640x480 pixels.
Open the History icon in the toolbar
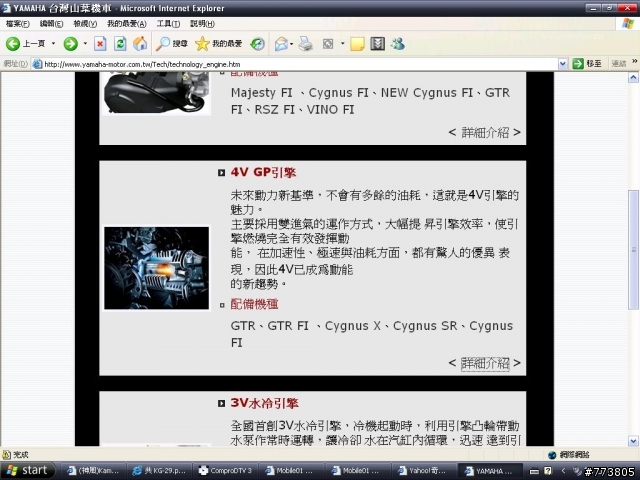coord(258,44)
